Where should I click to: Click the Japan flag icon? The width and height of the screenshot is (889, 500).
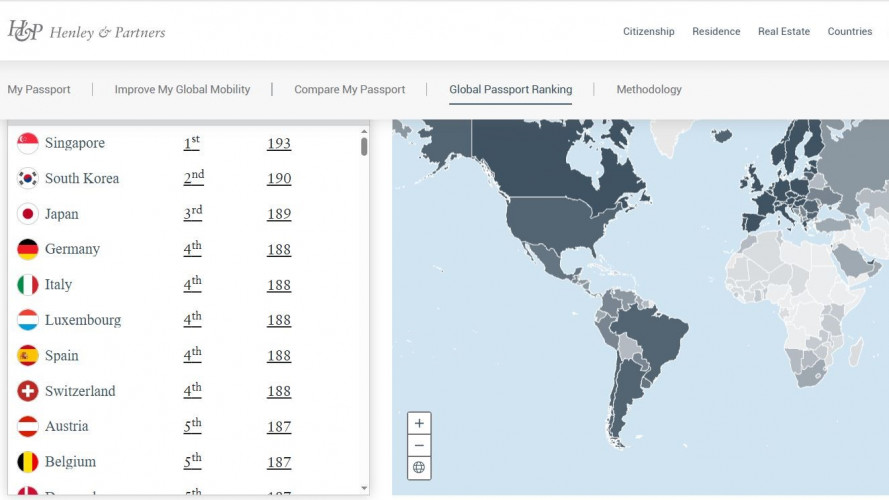tap(28, 214)
